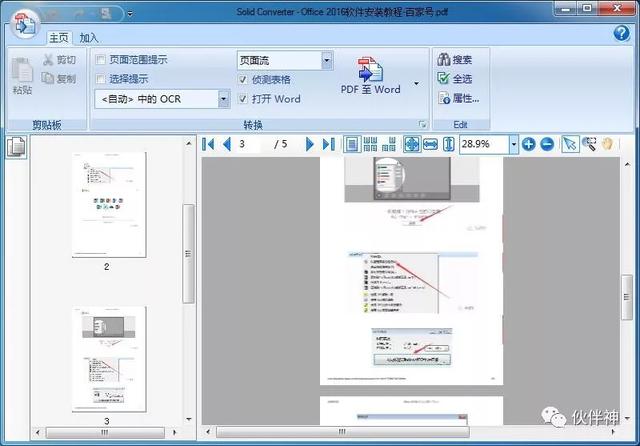
Task: Click the thumbnail panel horizontal scrollbar handle
Action: pos(105,432)
